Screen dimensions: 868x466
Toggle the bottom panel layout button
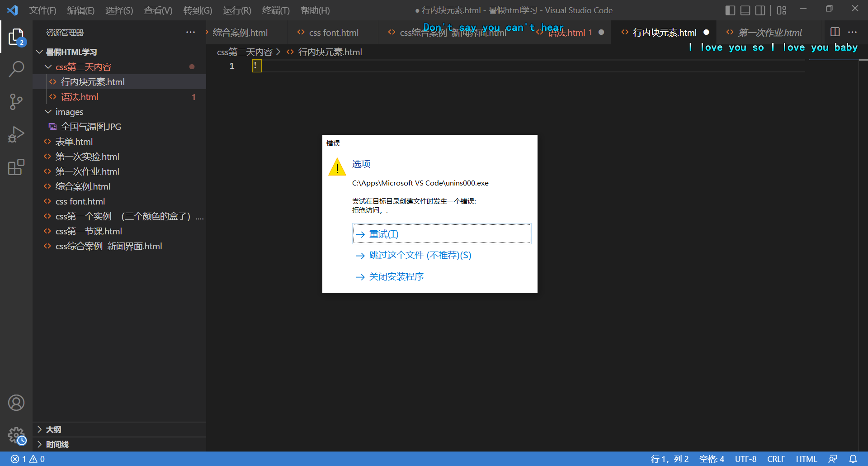pos(745,10)
